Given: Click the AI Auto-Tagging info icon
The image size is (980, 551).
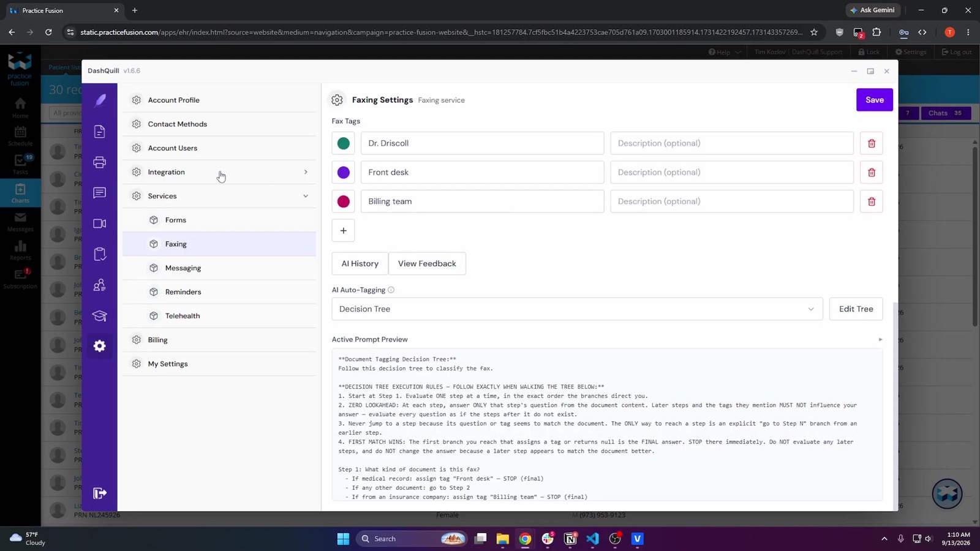Looking at the screenshot, I should (391, 290).
